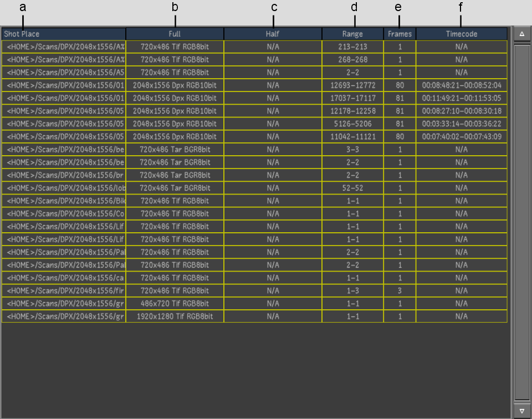Click the shot path ending in /br
The image size is (532, 419).
click(x=64, y=175)
